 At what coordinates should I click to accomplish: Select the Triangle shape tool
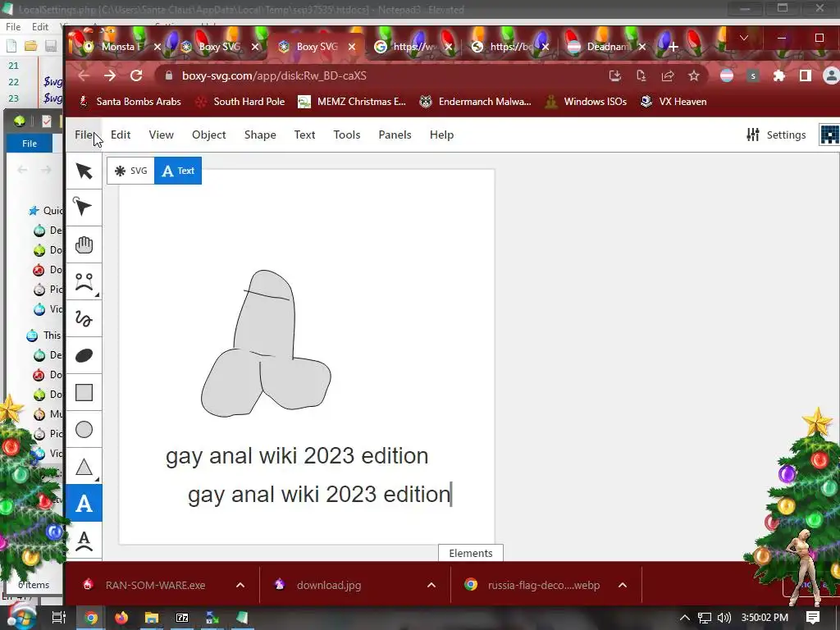(x=84, y=467)
